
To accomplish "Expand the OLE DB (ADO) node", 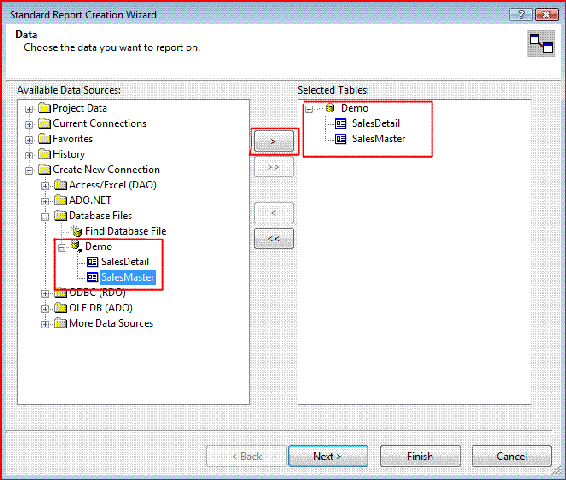I will point(45,309).
